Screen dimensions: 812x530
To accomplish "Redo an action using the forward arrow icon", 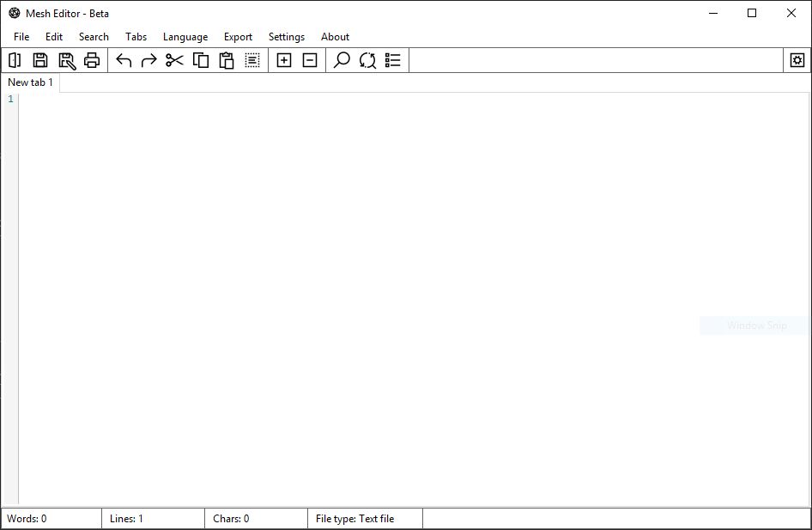I will (x=148, y=60).
